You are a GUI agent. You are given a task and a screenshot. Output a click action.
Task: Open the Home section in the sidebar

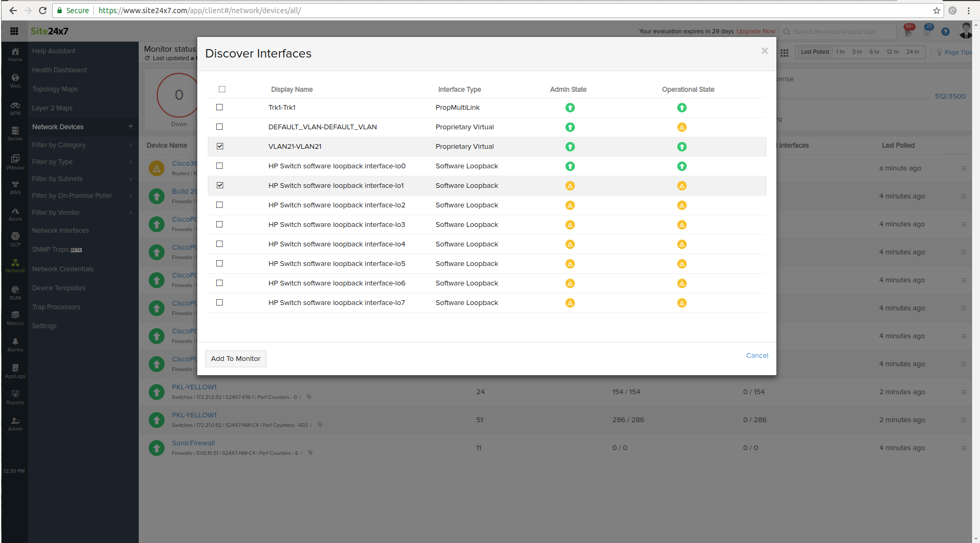[15, 54]
